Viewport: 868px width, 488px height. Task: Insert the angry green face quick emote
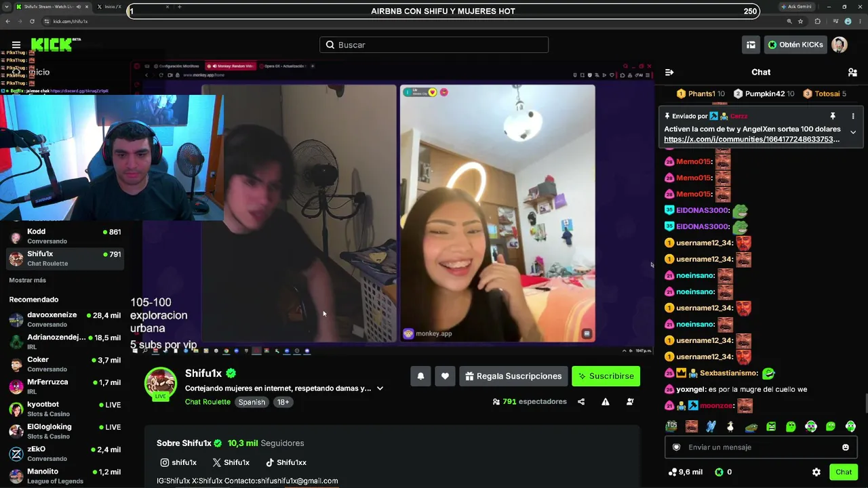point(771,426)
